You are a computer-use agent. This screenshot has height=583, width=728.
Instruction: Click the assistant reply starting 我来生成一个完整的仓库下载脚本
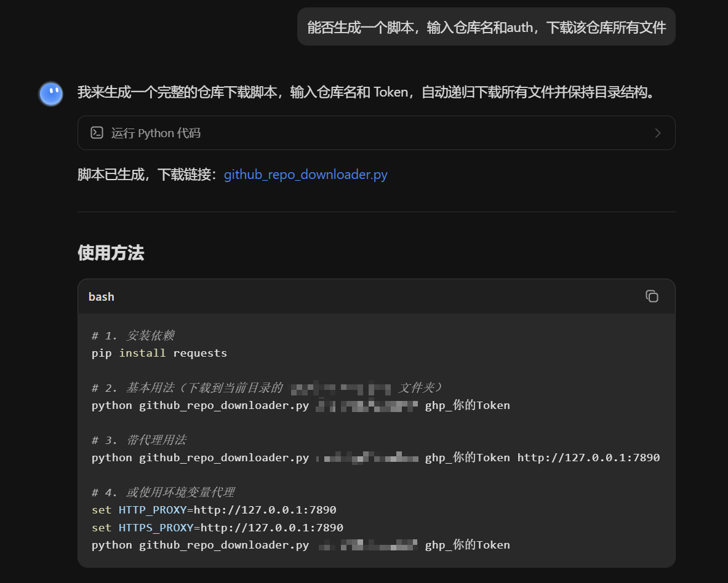point(366,92)
